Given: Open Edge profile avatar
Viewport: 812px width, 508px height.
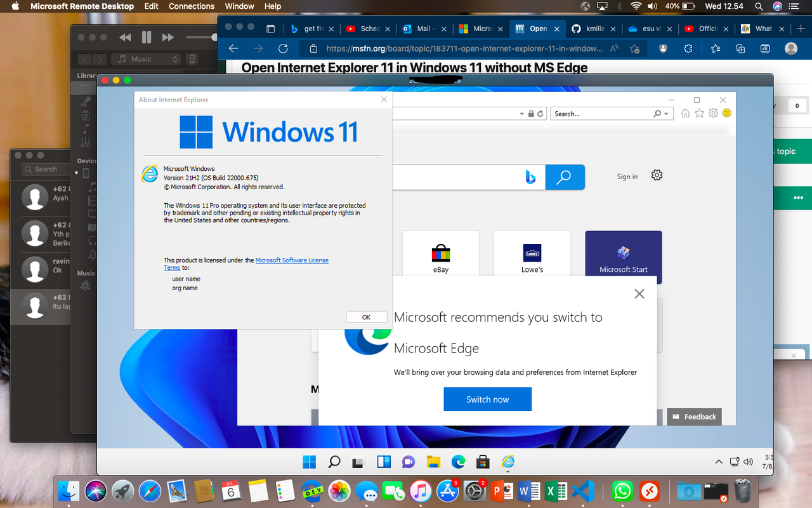Looking at the screenshot, I should [x=790, y=48].
